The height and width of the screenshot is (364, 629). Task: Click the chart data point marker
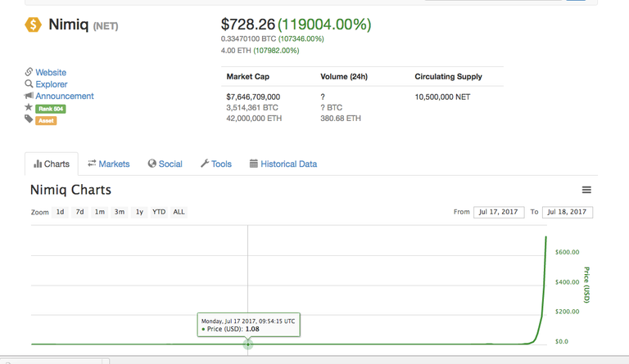click(248, 344)
